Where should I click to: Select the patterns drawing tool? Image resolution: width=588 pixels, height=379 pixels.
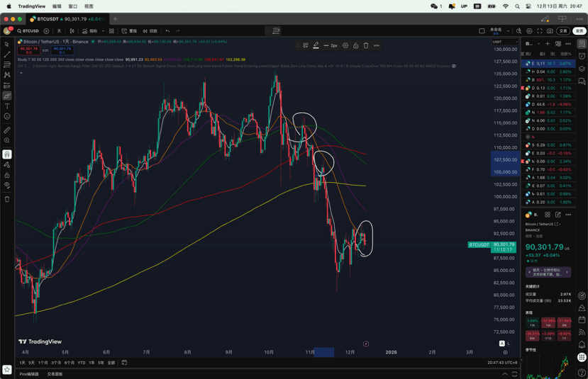(x=7, y=75)
